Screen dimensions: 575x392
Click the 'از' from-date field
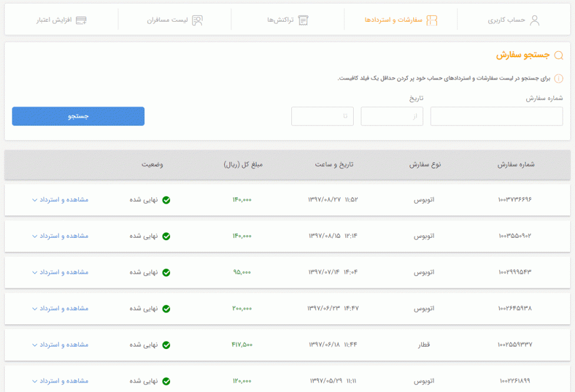pos(391,116)
